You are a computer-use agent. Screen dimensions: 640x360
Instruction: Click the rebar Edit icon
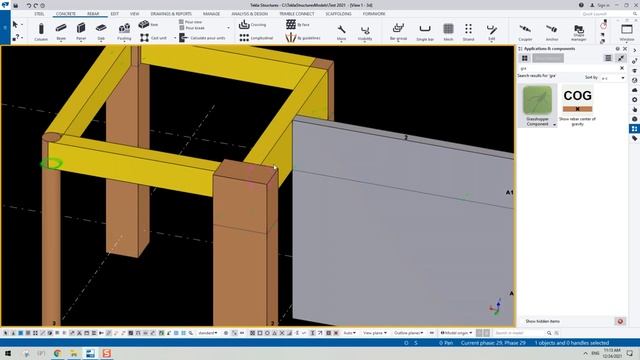click(491, 31)
